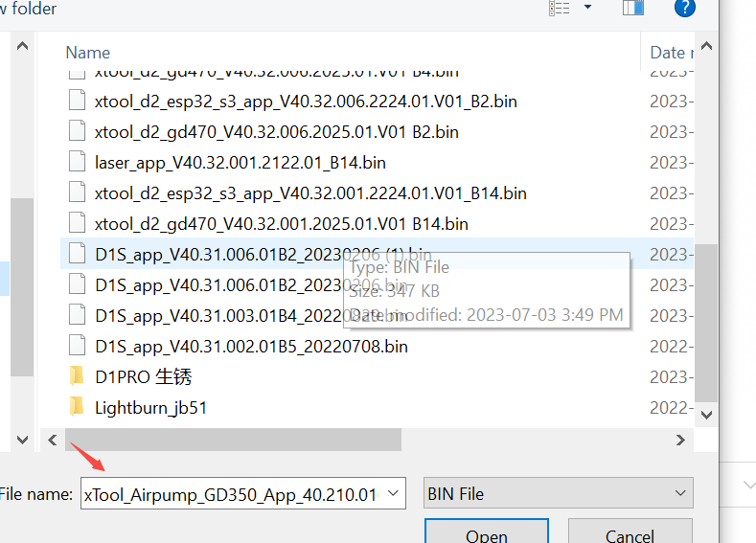Click date cell of laser_app_V40.32.001.2122.01_B14.bin

click(x=672, y=163)
